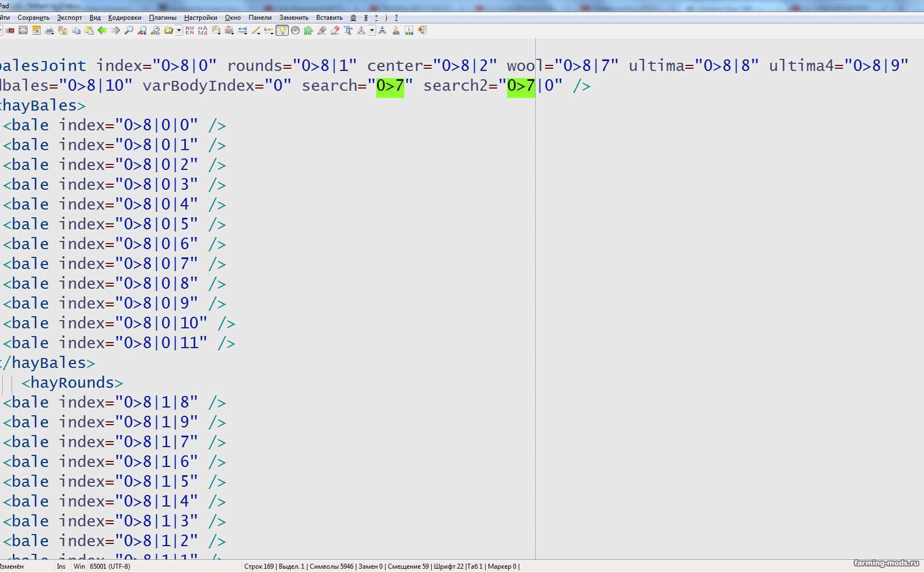Click the Win line-ending status indicator
Image resolution: width=924 pixels, height=572 pixels.
79,566
